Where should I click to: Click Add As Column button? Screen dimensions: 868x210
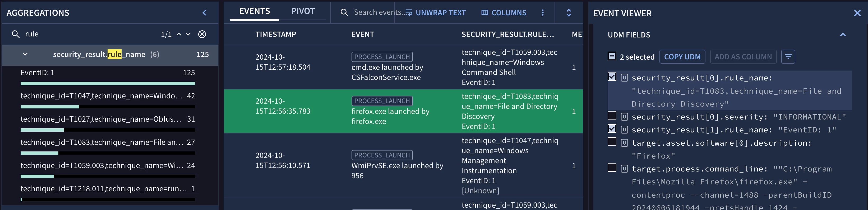pos(743,56)
